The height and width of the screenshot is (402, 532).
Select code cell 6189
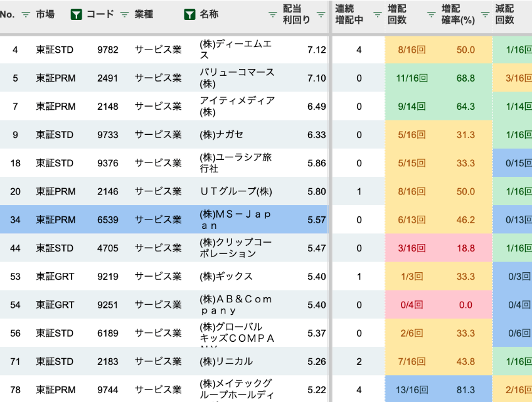tap(108, 333)
